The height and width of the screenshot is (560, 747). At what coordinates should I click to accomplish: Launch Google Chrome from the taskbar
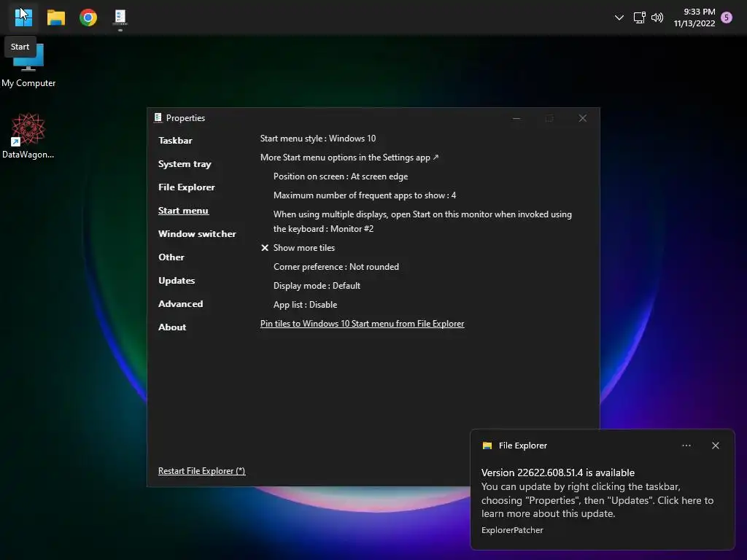click(x=88, y=17)
